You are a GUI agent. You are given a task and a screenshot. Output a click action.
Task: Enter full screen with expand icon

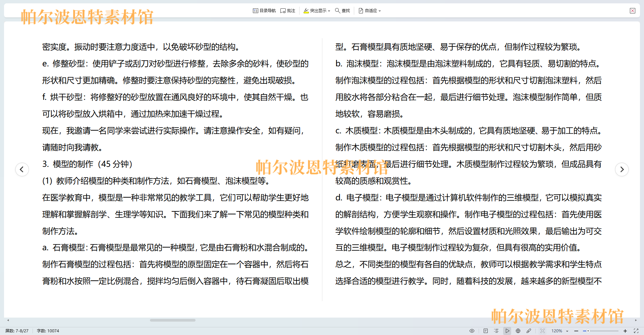point(636,331)
